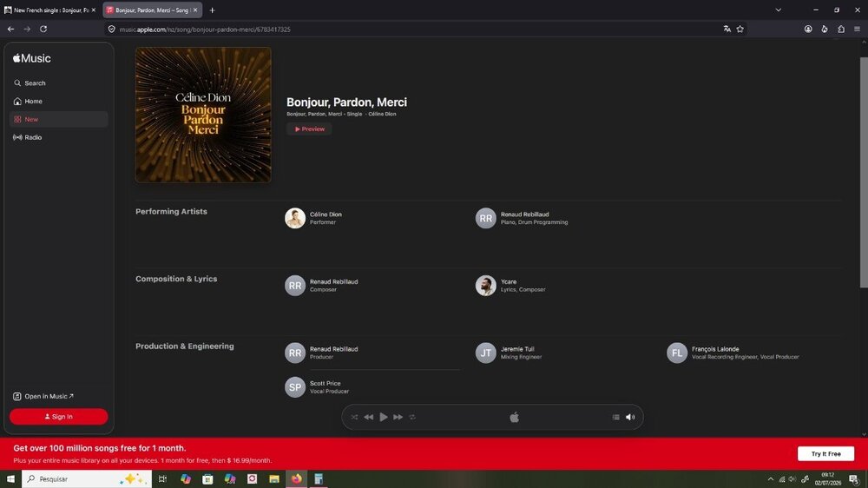Click the taskbar clock and date

[827, 478]
